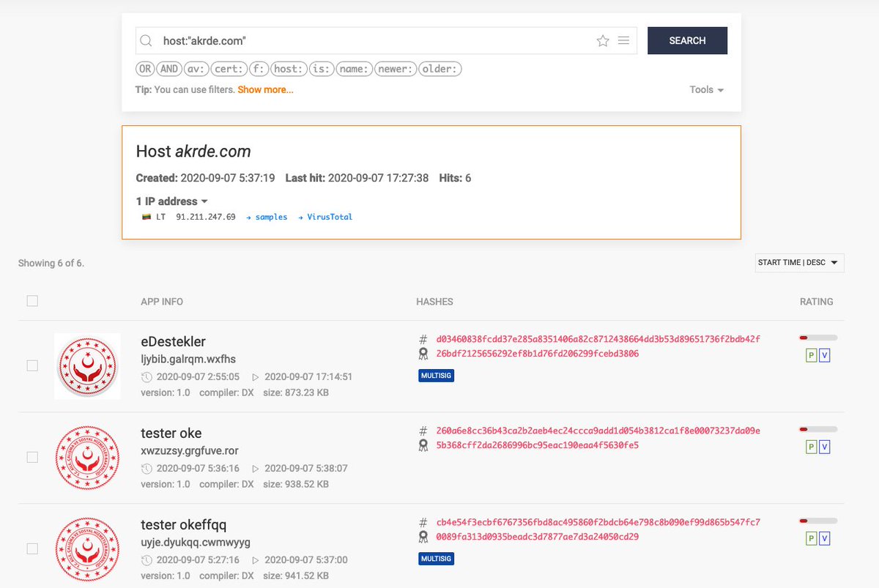Click the clock icon by 2020-09-07 2:55:05

point(146,377)
